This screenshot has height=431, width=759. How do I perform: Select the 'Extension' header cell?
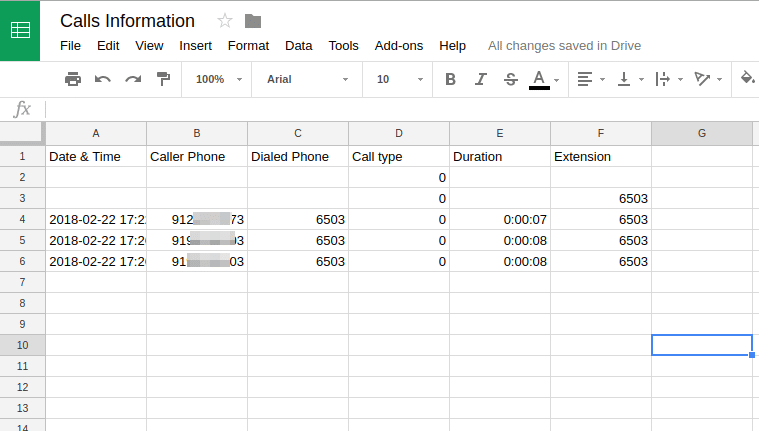pos(601,156)
